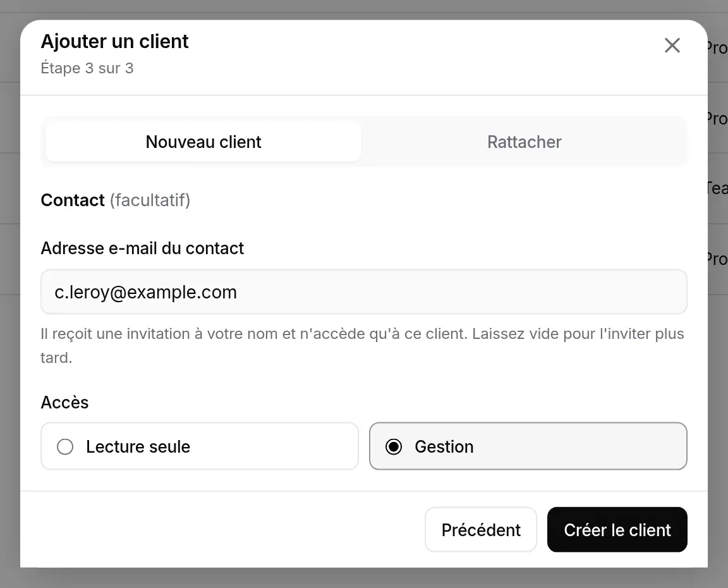Switch to the Rattacher tab
Viewport: 728px width, 588px height.
coord(524,142)
